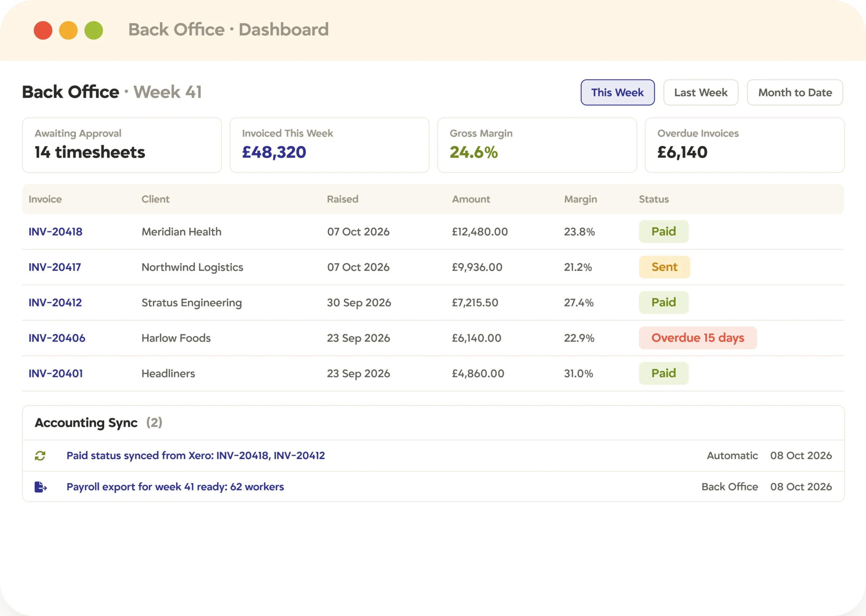The height and width of the screenshot is (616, 866).
Task: Click the payroll export file icon
Action: click(41, 487)
